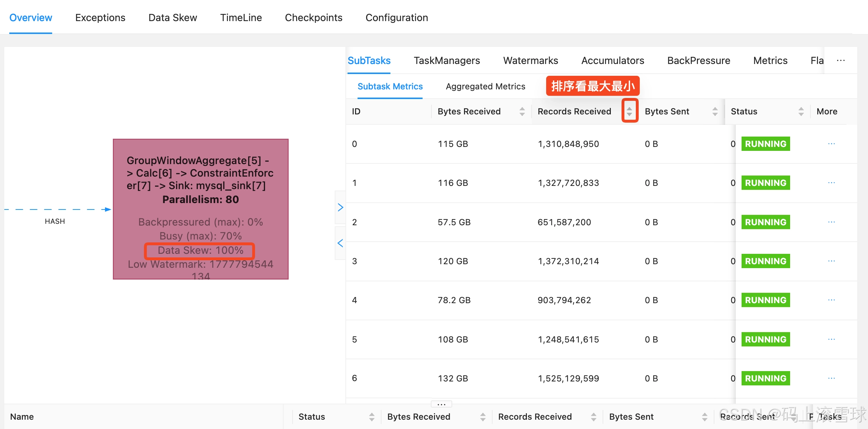Click the ID column header
This screenshot has height=429, width=868.
pyautogui.click(x=356, y=112)
